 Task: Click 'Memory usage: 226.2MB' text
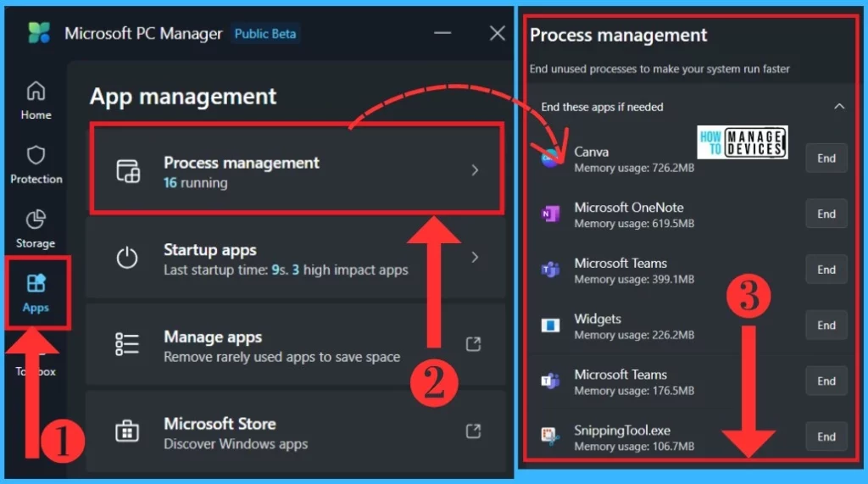click(634, 335)
